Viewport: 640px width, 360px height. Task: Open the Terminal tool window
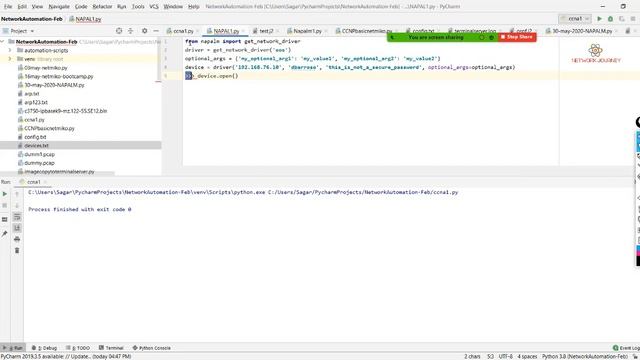tap(111, 348)
